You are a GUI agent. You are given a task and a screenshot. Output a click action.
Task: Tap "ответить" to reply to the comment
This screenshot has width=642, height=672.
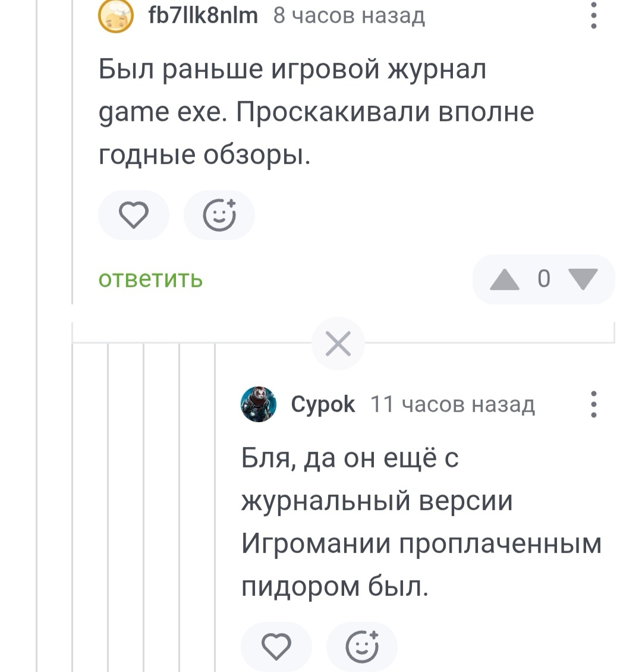coord(150,279)
